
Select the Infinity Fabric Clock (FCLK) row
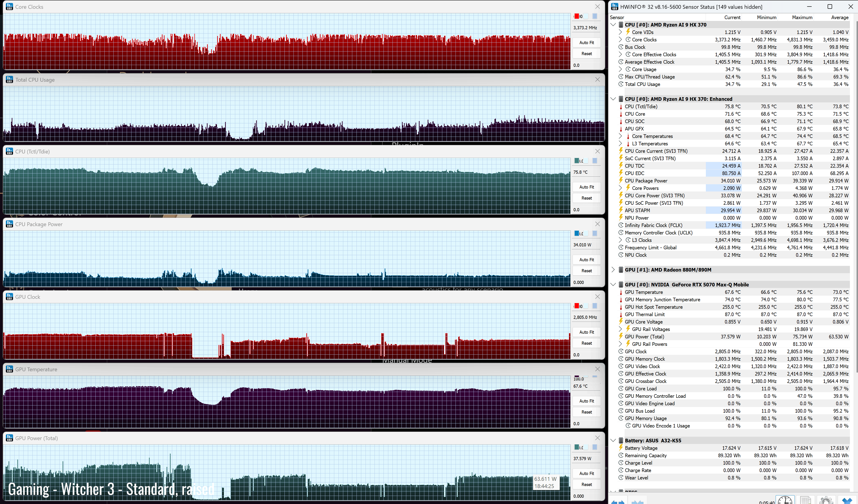[x=733, y=225]
